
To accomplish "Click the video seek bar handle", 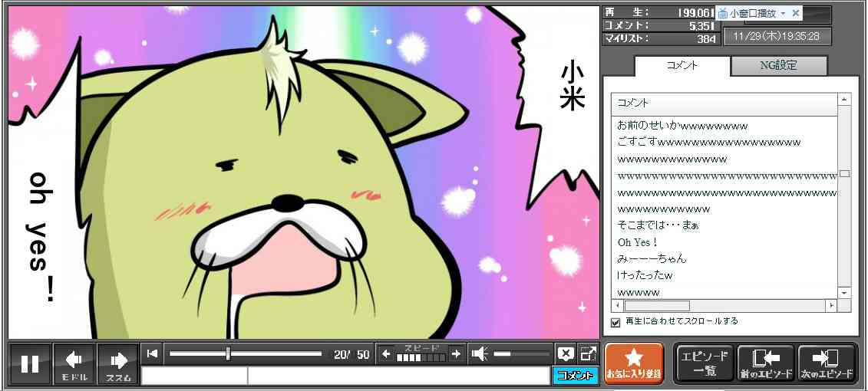I will (228, 353).
